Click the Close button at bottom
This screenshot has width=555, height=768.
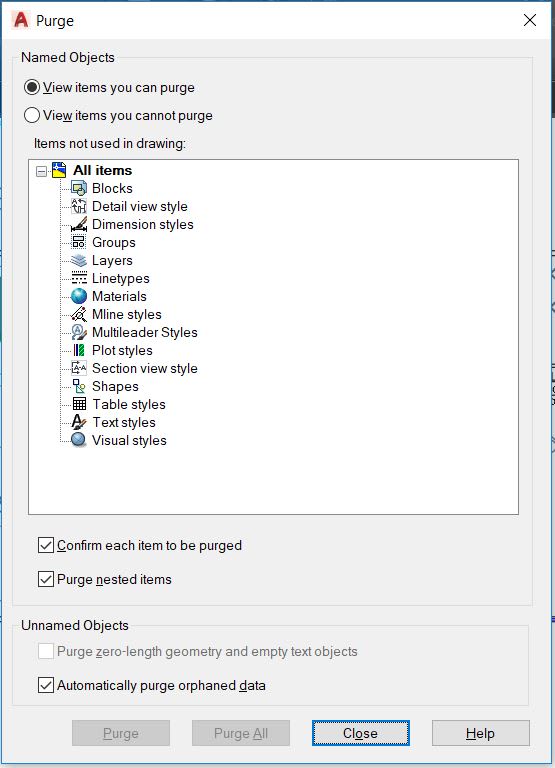361,733
